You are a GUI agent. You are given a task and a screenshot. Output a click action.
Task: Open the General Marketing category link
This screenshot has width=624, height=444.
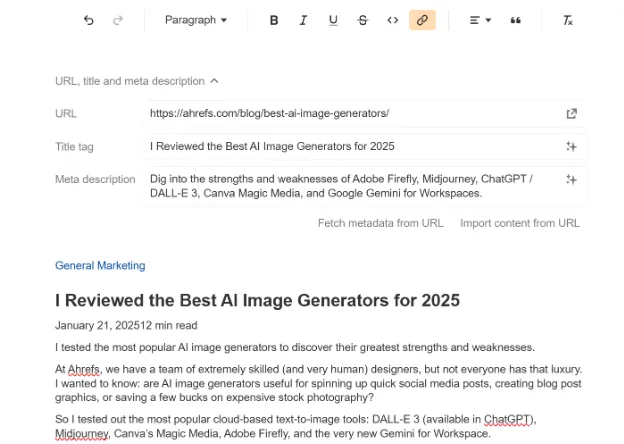(100, 265)
